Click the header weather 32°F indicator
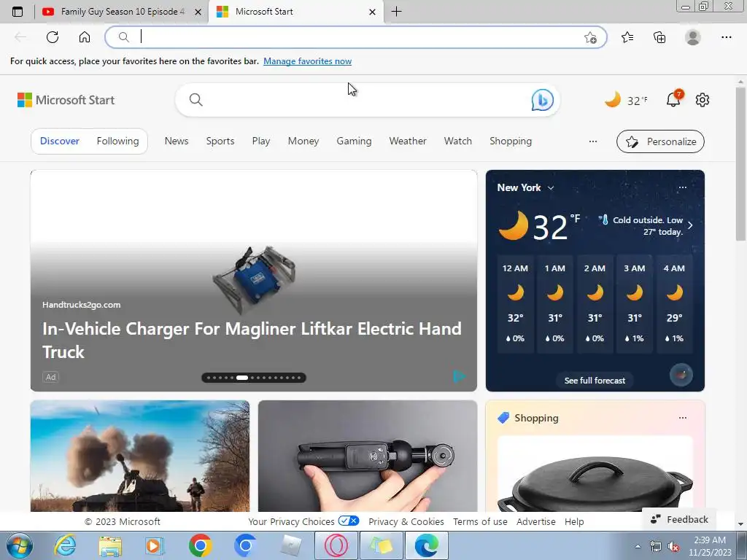Viewport: 747px width, 560px height. click(626, 100)
